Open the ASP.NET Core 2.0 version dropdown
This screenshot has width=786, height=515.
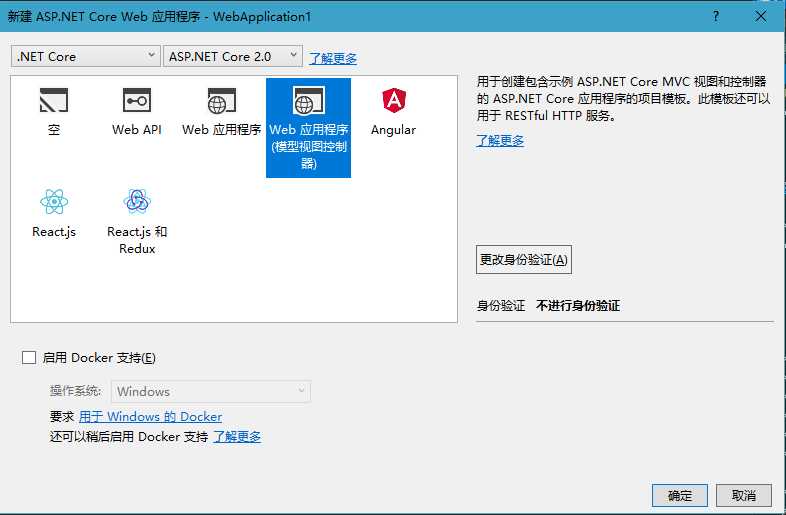(233, 56)
